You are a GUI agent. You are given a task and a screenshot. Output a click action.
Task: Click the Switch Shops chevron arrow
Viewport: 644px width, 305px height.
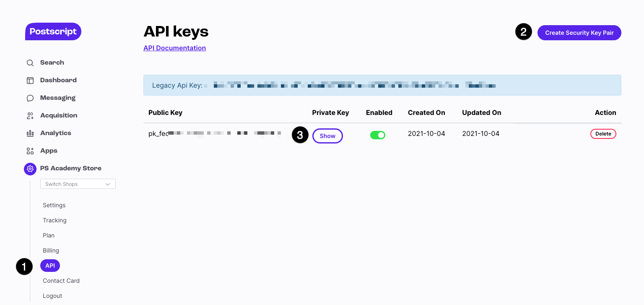(x=108, y=184)
